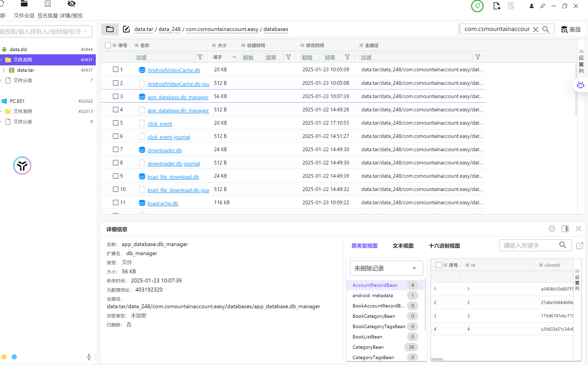Switch to 文本视图 tab
Image resolution: width=588 pixels, height=365 pixels.
pos(403,246)
